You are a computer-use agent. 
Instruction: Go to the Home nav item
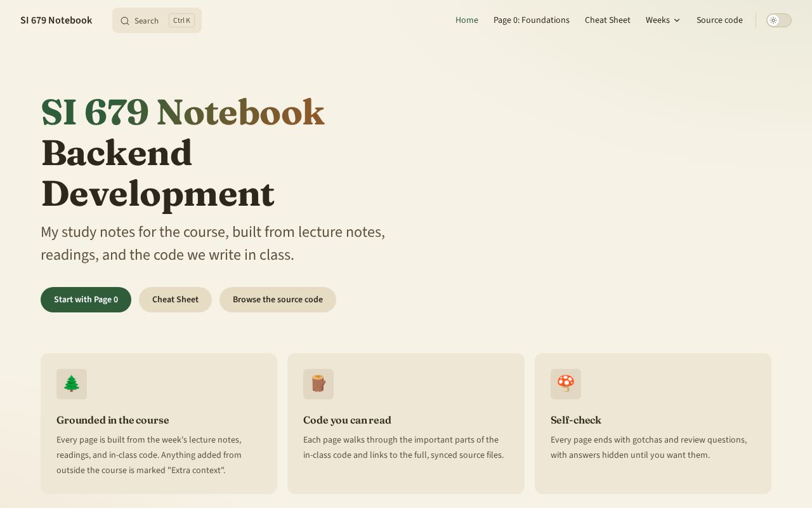[x=467, y=20]
